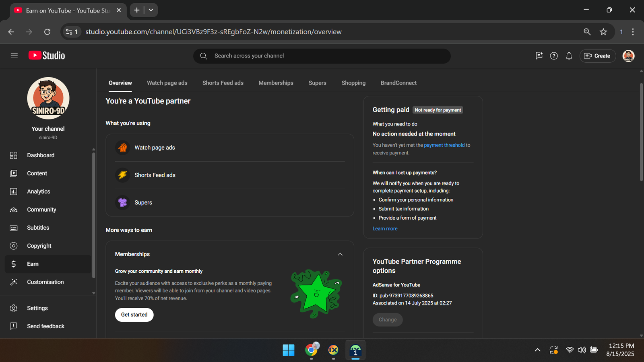The image size is (644, 362).
Task: Click the SINIRO-9D channel avatar
Action: pyautogui.click(x=48, y=98)
